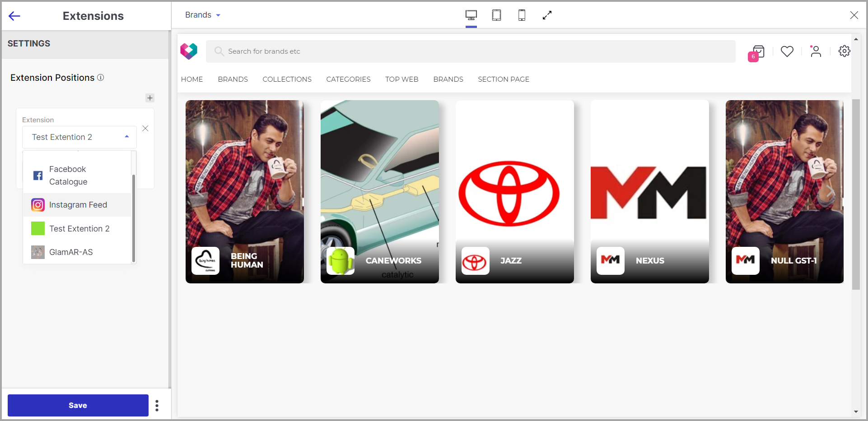This screenshot has width=868, height=421.
Task: Open the JAZZ brand card
Action: coord(515,192)
